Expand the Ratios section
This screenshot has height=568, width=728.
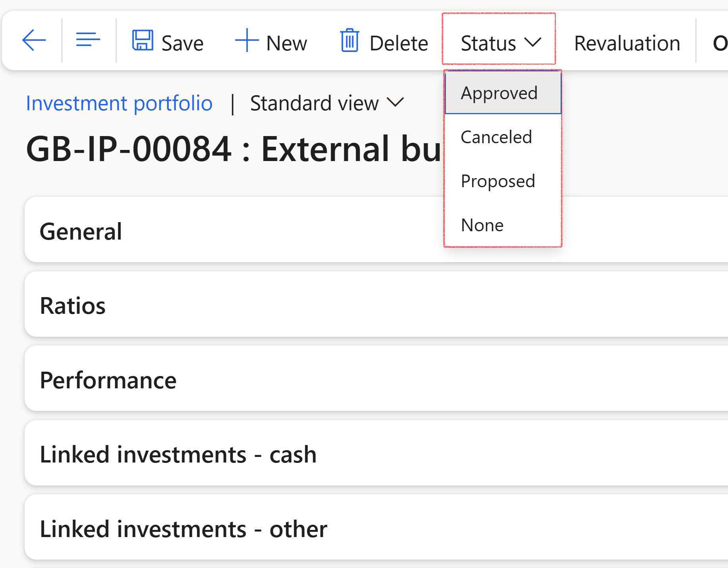tap(376, 304)
